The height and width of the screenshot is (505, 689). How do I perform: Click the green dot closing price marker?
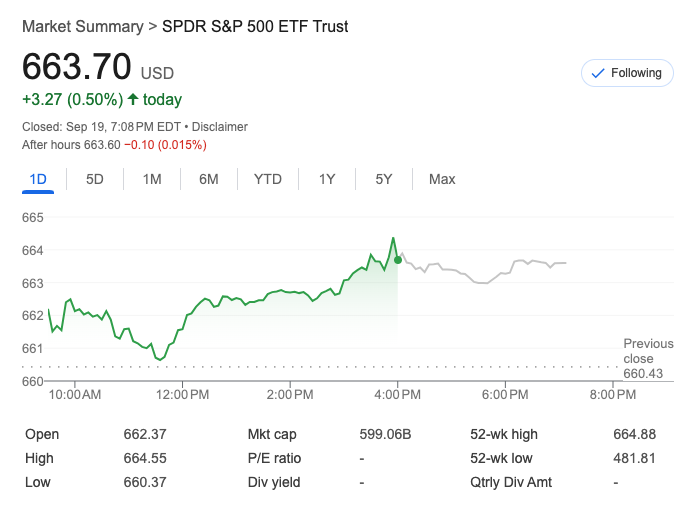[x=398, y=260]
